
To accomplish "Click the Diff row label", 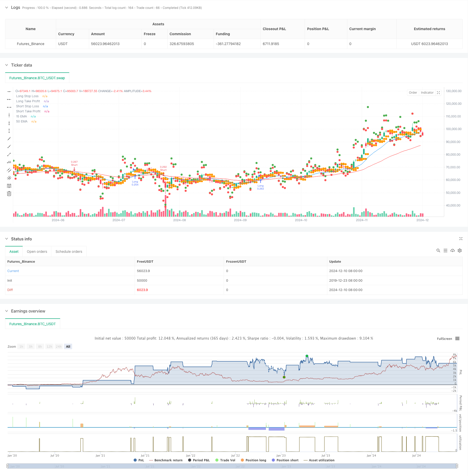I will (x=10, y=290).
